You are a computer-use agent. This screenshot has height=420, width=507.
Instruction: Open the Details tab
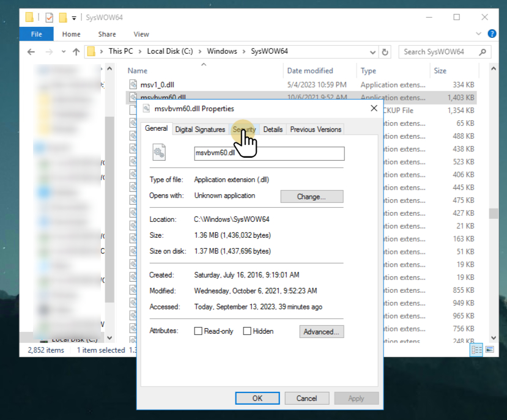point(273,130)
